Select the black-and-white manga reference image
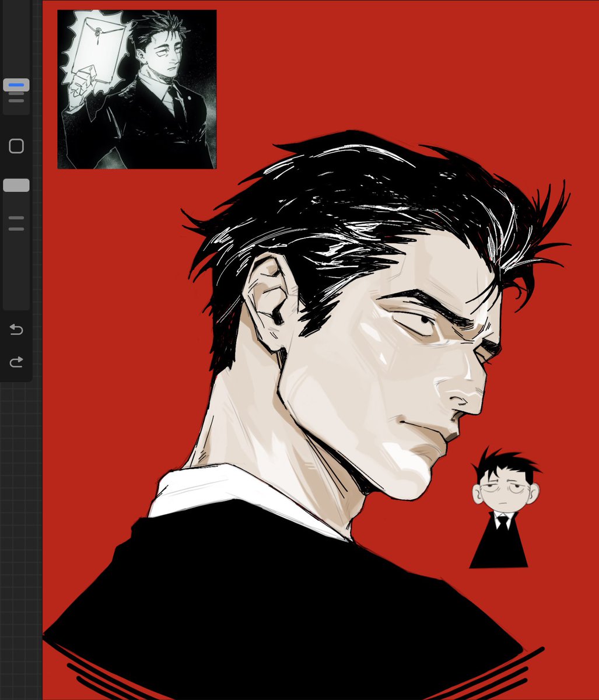This screenshot has height=700, width=599. pos(137,89)
